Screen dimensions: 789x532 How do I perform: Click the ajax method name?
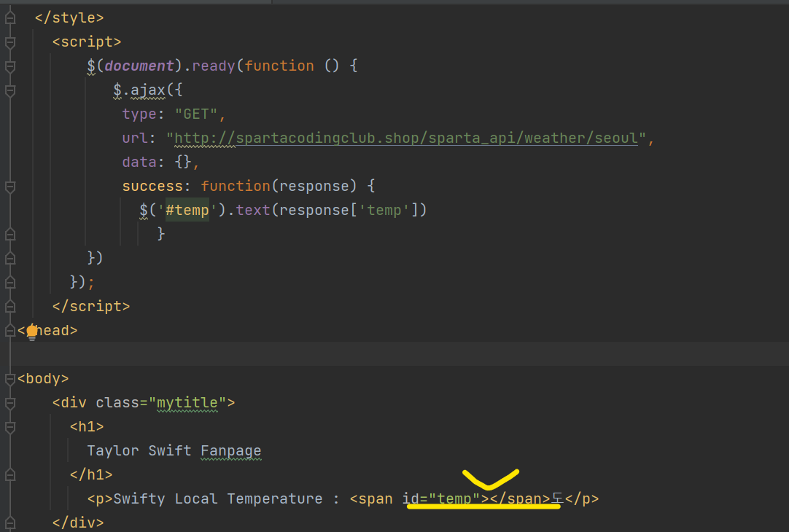148,90
